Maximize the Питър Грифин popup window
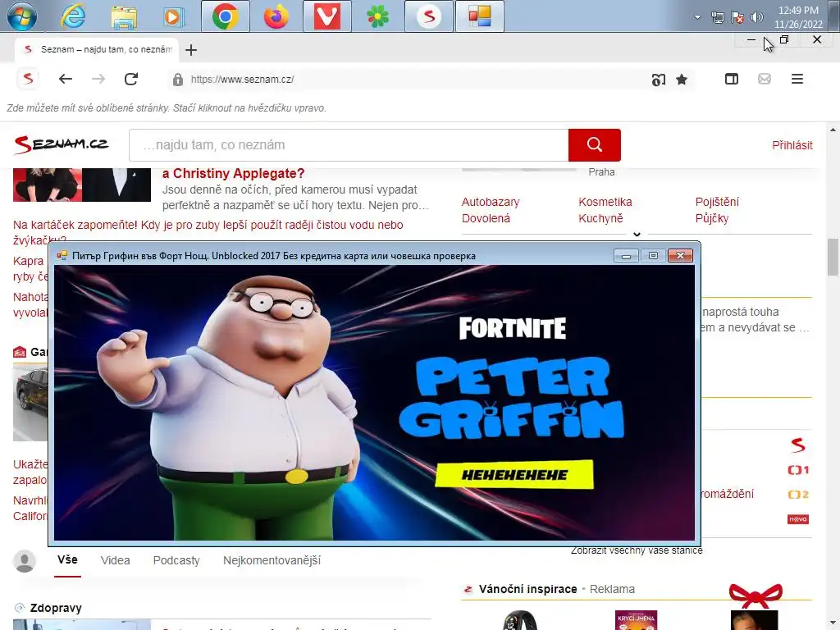Screen dimensions: 840x630 [653, 256]
